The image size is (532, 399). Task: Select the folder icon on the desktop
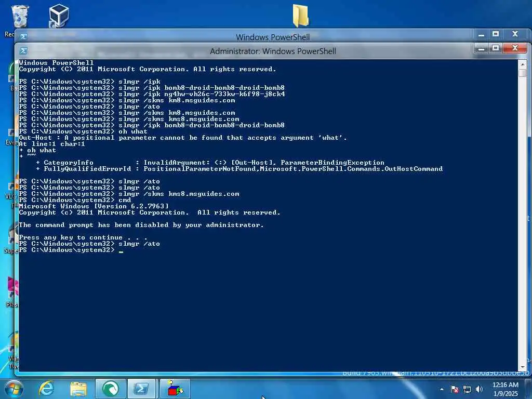(x=301, y=15)
